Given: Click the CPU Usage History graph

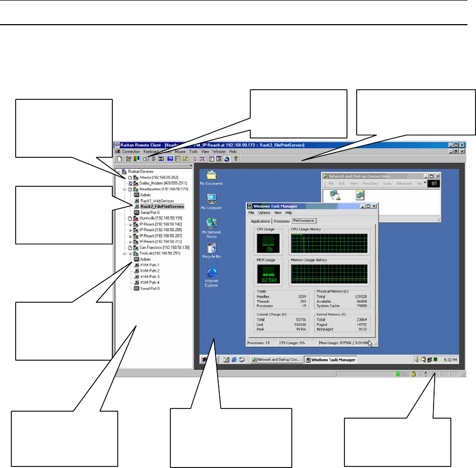Looking at the screenshot, I should (329, 243).
